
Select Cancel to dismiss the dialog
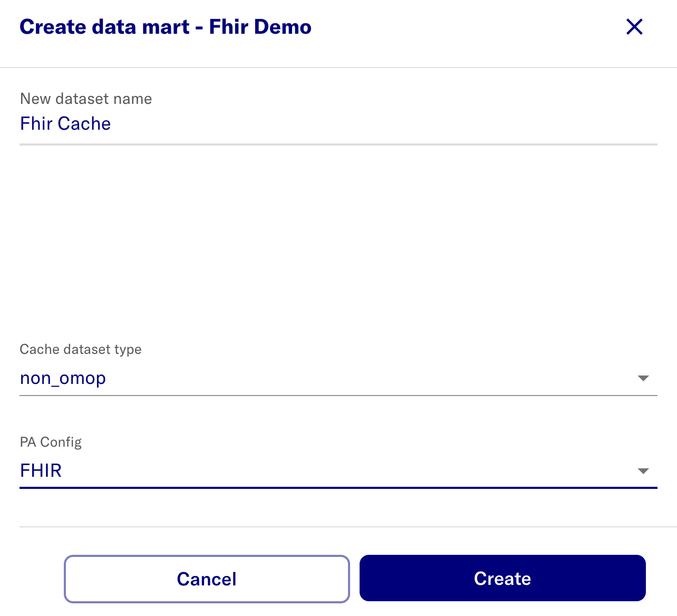207,579
